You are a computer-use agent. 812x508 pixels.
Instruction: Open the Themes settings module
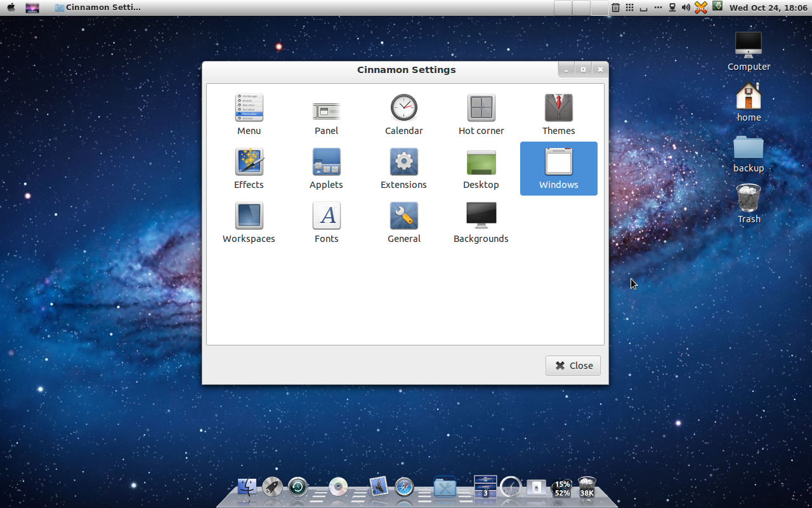coord(558,115)
